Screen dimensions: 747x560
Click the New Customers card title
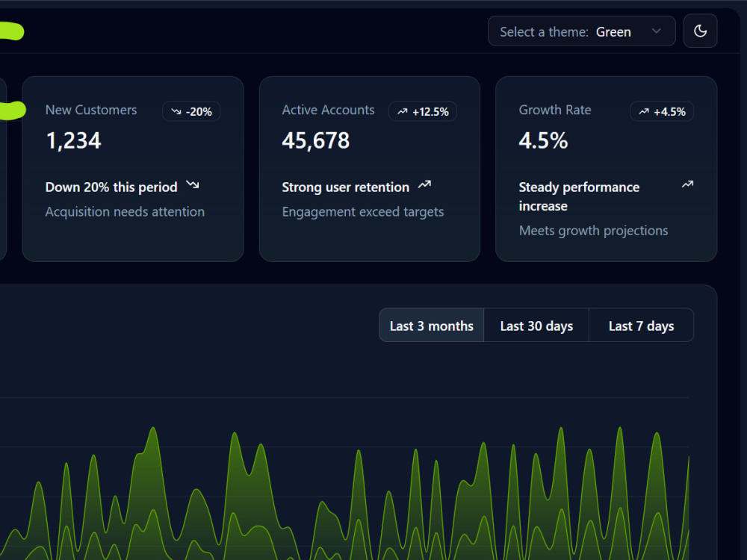coord(91,110)
